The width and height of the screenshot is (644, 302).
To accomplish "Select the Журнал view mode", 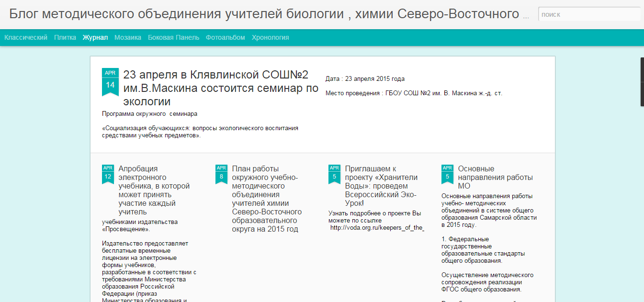I will click(94, 36).
